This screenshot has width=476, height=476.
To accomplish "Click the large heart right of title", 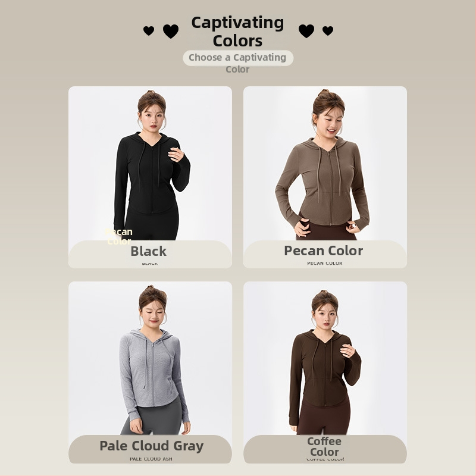I will (x=306, y=31).
